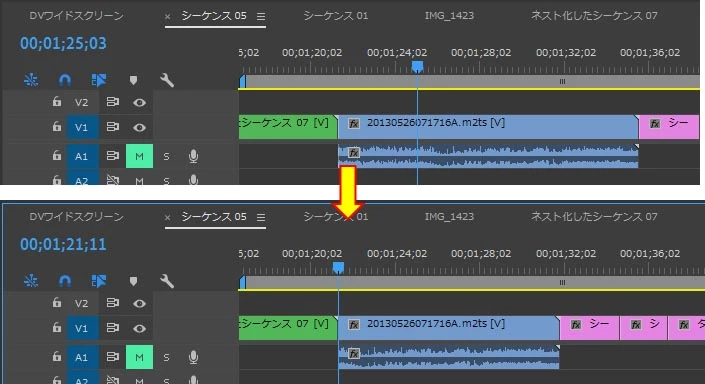Screen dimensions: 705x384
Task: Open IMG_1423 tab in upper timeline
Action: point(449,16)
